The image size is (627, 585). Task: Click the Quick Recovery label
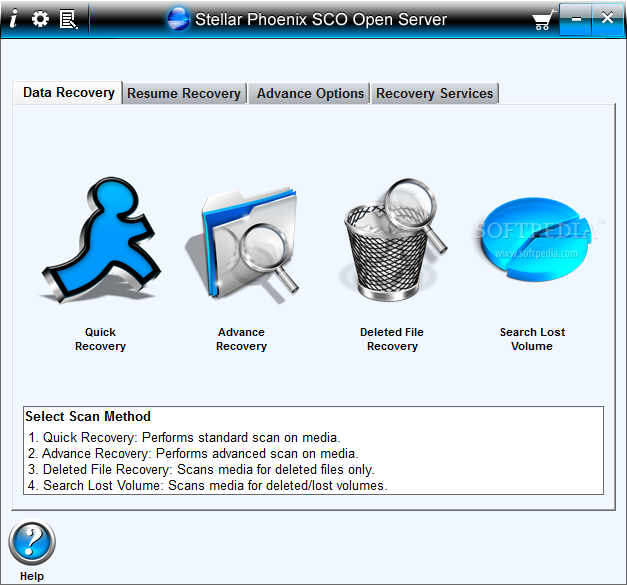pos(100,339)
